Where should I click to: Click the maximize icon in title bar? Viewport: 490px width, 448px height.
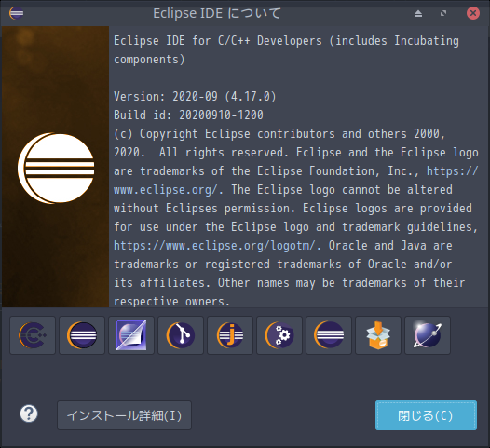tap(443, 13)
